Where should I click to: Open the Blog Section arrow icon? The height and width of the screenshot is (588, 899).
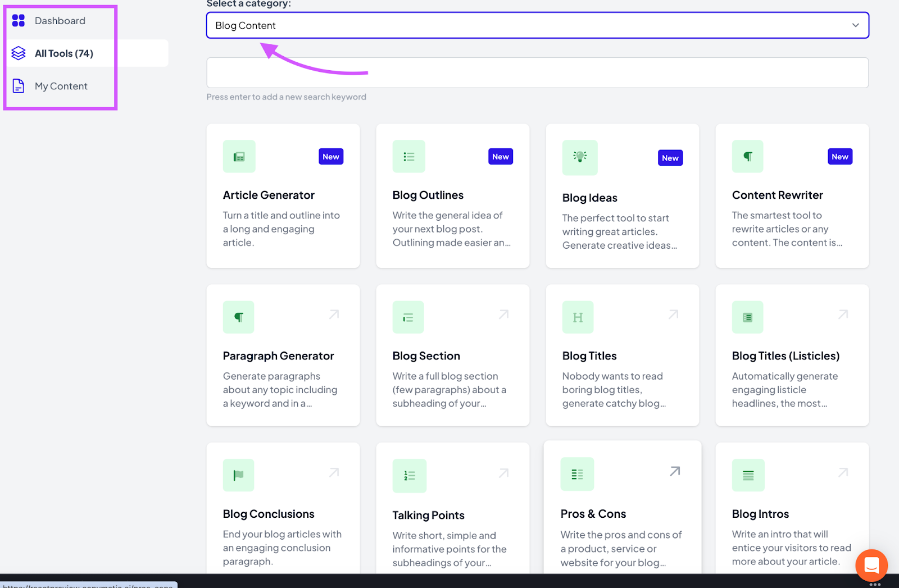pyautogui.click(x=503, y=314)
